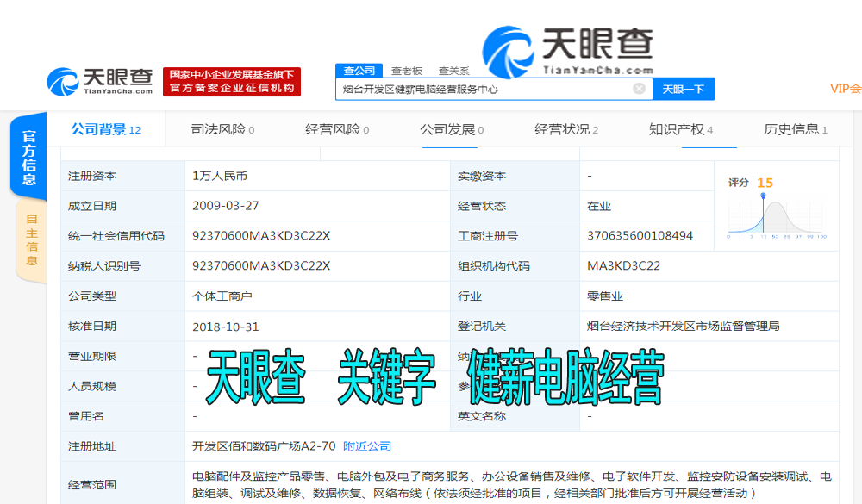Switch to the 司法风险 tab
This screenshot has height=504, width=862.
222,128
